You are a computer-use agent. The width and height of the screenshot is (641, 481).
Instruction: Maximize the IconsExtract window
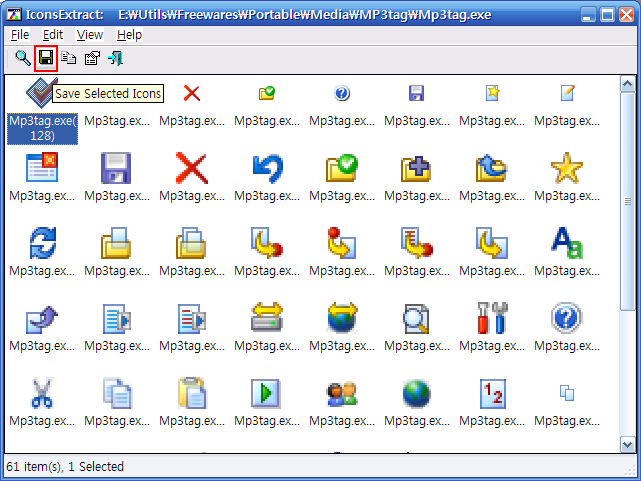607,15
